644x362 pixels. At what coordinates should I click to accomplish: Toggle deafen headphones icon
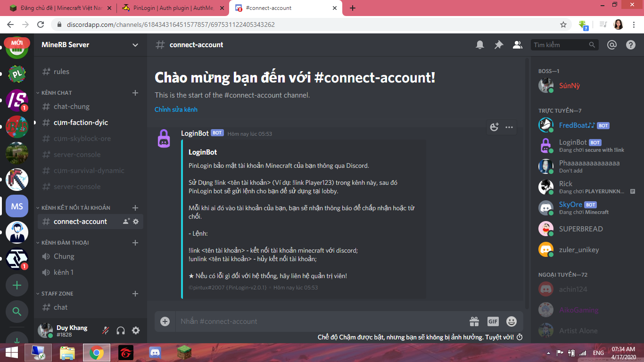pyautogui.click(x=121, y=330)
